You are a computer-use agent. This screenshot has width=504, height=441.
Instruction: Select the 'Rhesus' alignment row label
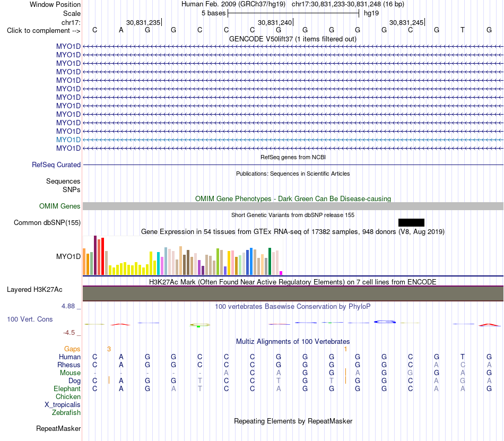pyautogui.click(x=69, y=365)
